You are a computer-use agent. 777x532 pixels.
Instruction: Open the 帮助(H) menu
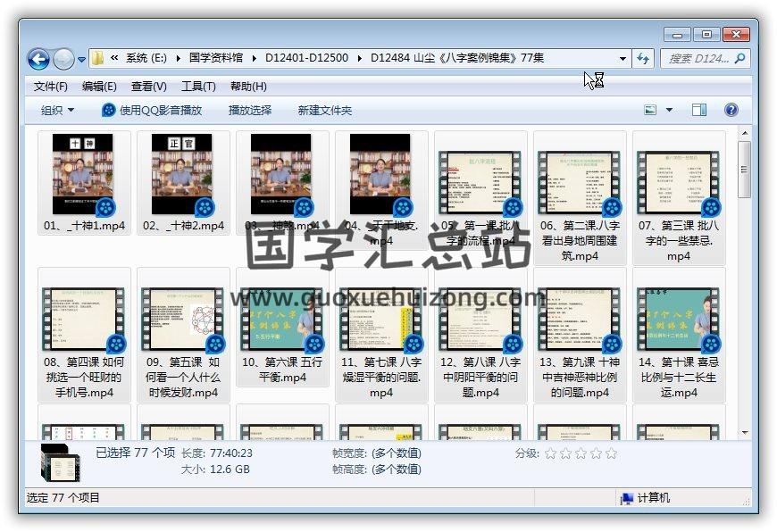[x=248, y=87]
